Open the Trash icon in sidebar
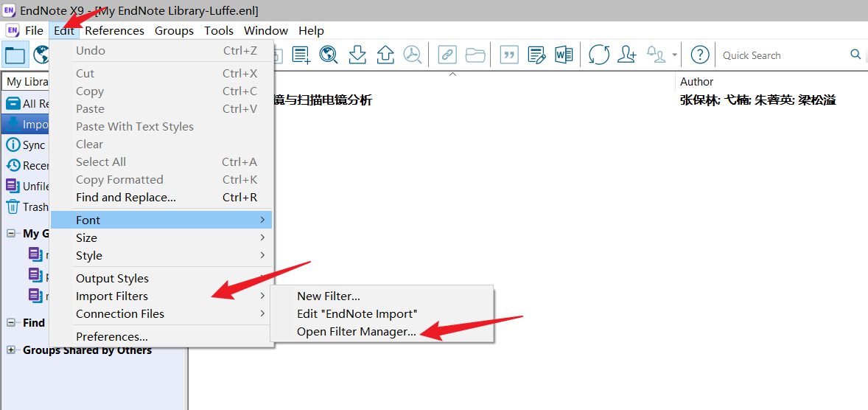This screenshot has width=868, height=410. pos(13,206)
